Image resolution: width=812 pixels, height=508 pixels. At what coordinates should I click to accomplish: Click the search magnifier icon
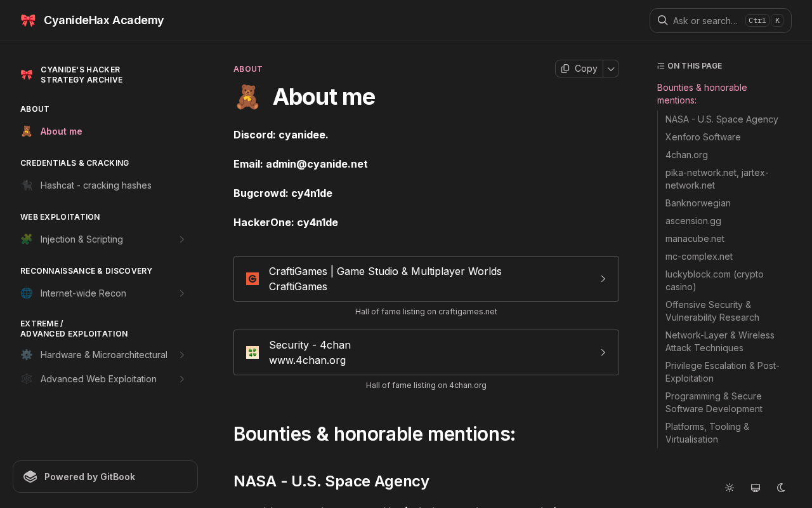tap(662, 20)
